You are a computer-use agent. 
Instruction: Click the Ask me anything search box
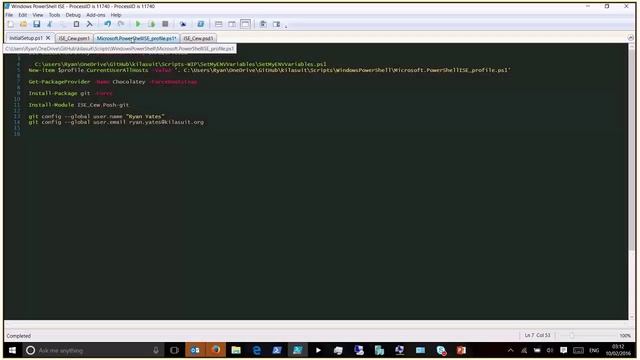[93, 350]
